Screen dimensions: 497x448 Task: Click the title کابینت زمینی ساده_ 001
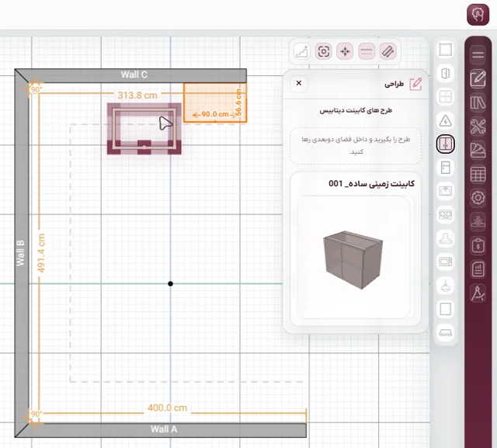[x=371, y=184]
